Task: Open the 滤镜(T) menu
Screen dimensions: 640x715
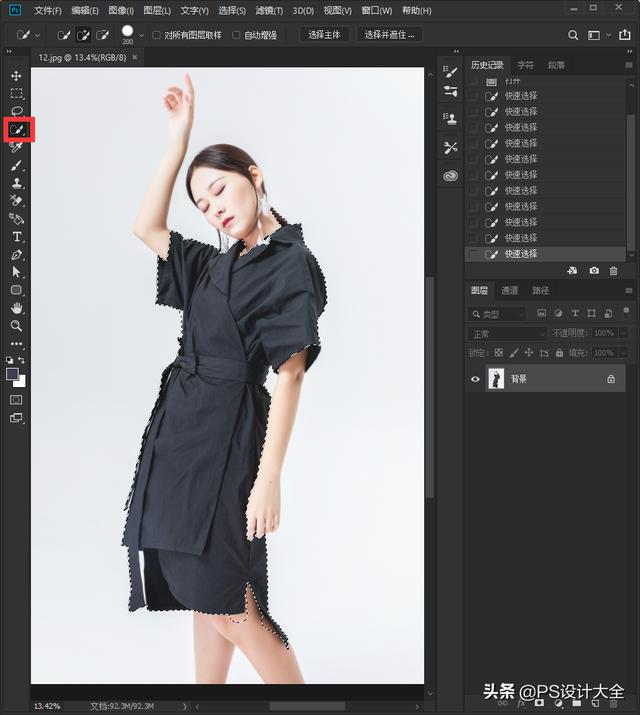Action: [269, 10]
